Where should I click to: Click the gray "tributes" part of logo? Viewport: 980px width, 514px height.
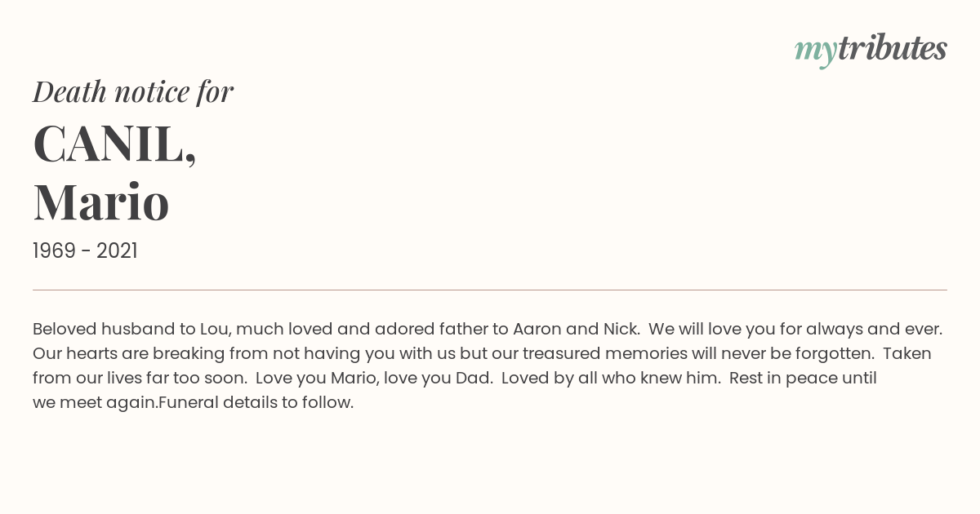point(893,48)
